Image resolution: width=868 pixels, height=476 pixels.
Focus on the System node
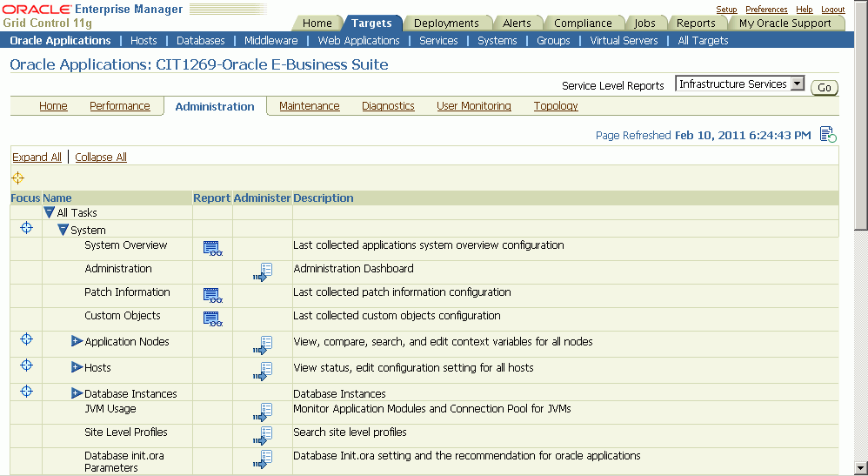click(x=26, y=228)
